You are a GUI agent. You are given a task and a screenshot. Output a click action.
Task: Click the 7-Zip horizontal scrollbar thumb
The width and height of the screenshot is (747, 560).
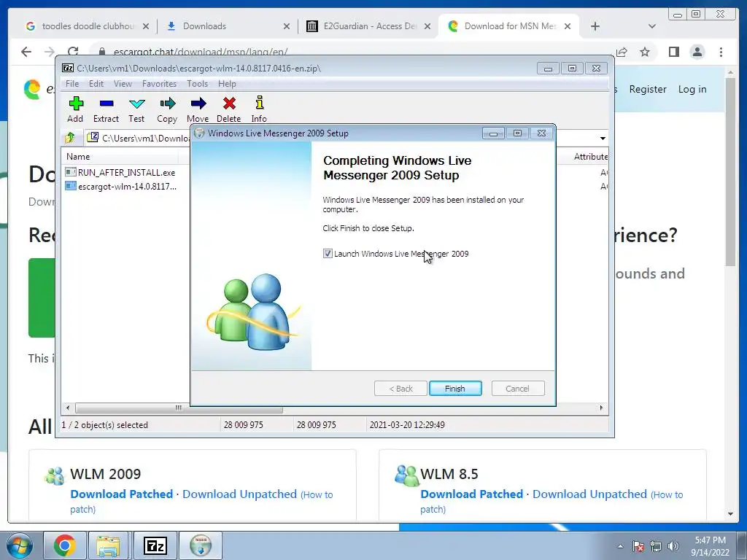coord(179,408)
